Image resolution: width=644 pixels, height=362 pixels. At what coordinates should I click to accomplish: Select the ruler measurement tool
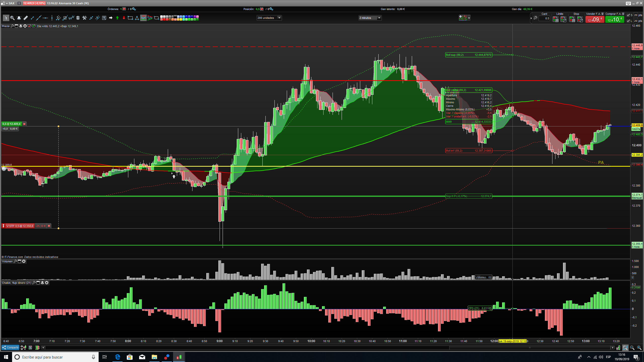tap(25, 18)
